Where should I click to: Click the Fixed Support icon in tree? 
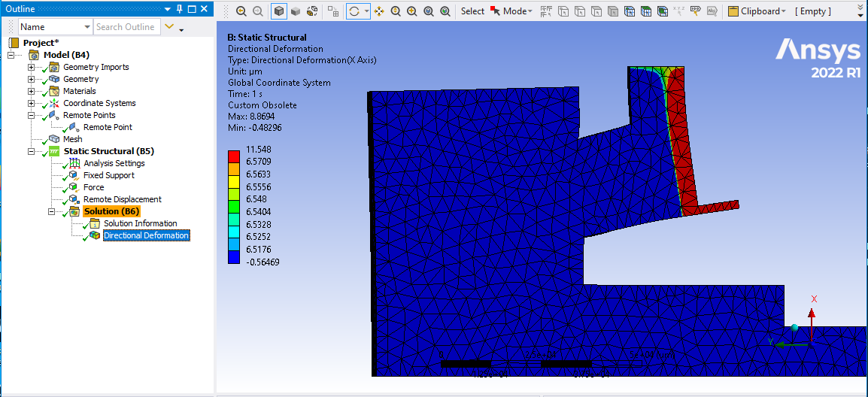click(x=74, y=175)
